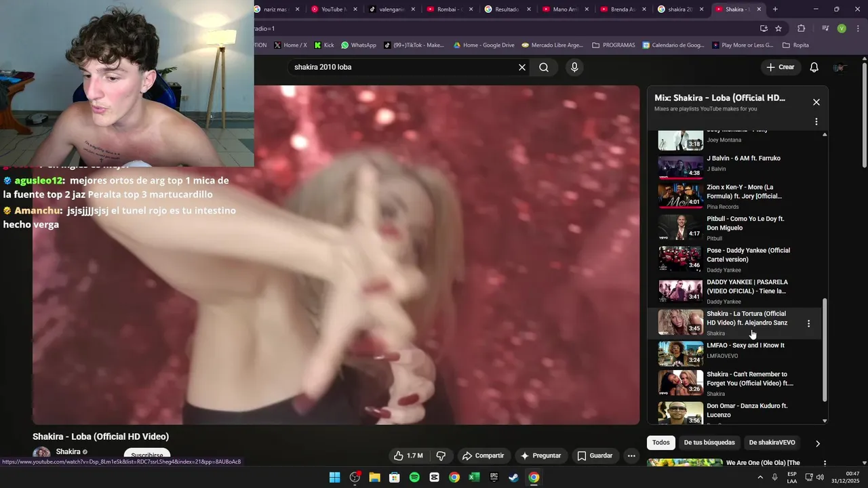Click the Compartir share button

[483, 455]
